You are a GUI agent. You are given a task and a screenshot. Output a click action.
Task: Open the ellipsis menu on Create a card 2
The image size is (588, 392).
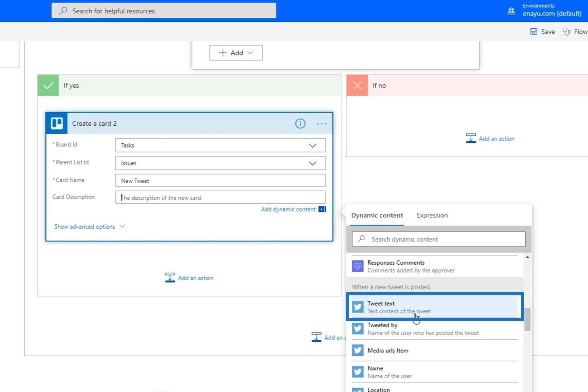pyautogui.click(x=322, y=124)
